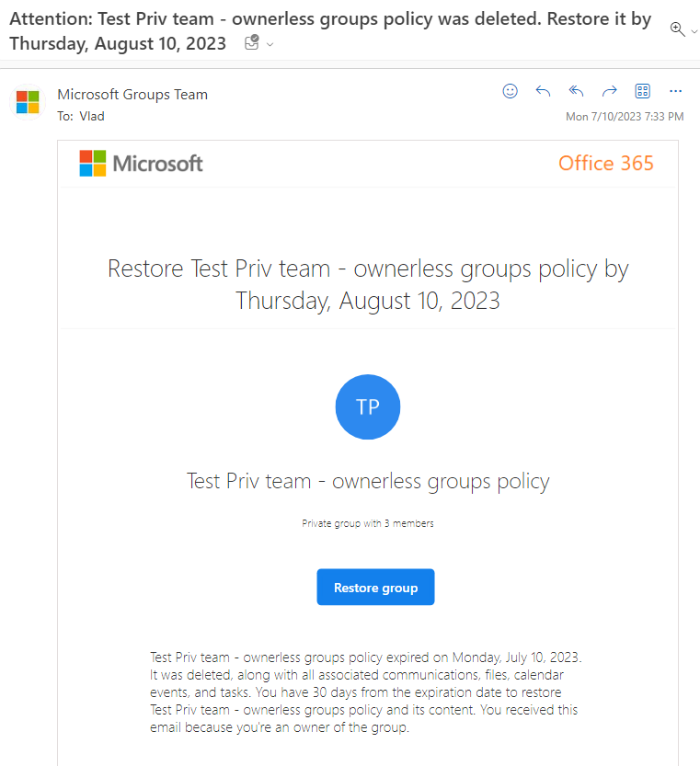Reply to the email with arrow icon
This screenshot has width=700, height=766.
[x=543, y=91]
